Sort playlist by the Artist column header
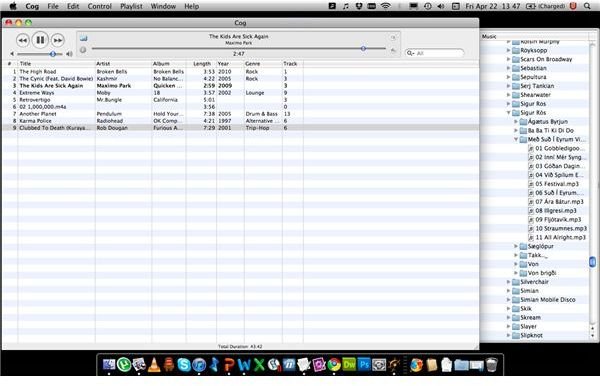This screenshot has height=386, width=600. (x=123, y=64)
